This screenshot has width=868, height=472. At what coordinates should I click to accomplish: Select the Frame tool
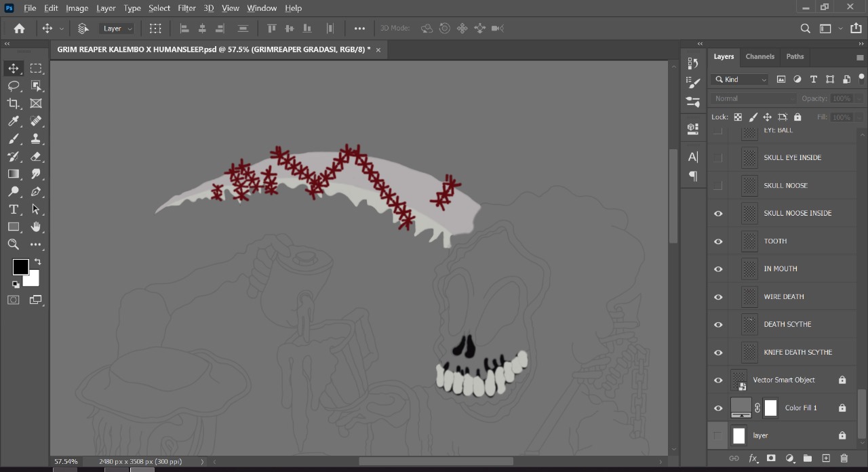click(36, 104)
